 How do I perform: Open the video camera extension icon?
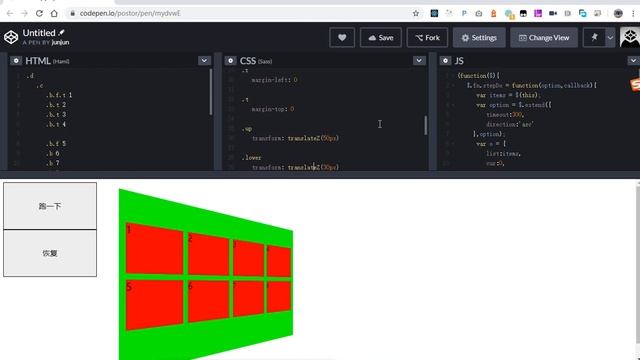[x=553, y=13]
